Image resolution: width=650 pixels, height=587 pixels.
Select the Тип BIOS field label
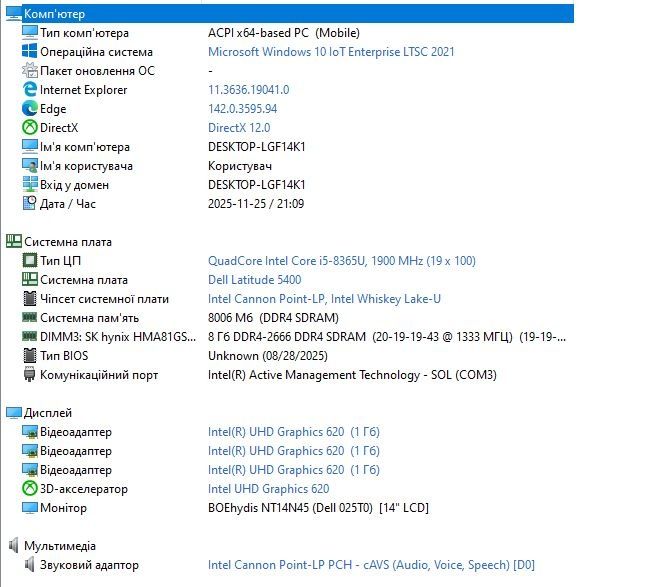64,356
